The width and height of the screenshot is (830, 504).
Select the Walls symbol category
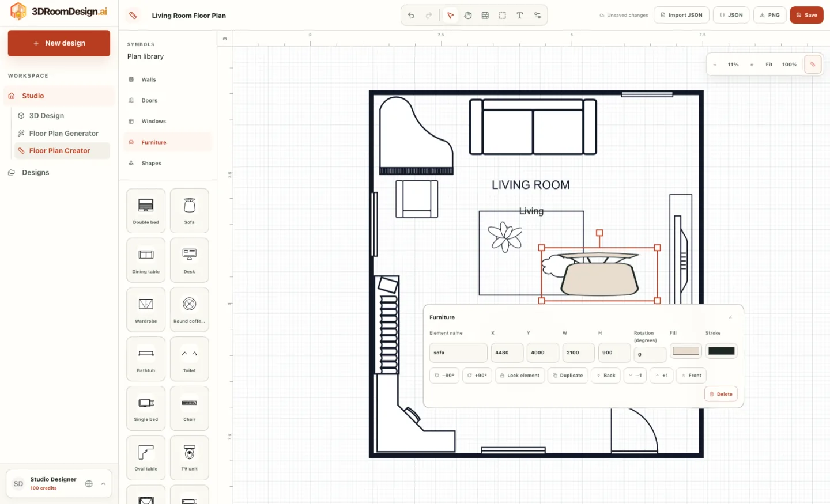167,79
